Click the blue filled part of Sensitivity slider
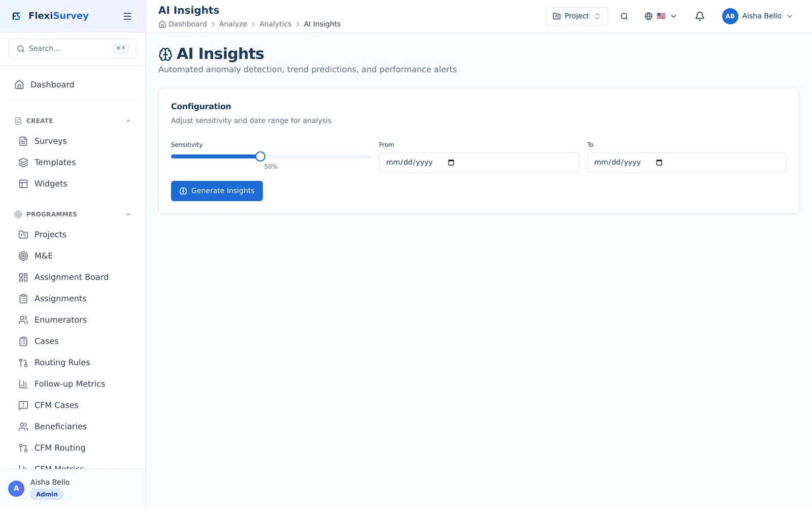This screenshot has width=812, height=508. (x=213, y=156)
